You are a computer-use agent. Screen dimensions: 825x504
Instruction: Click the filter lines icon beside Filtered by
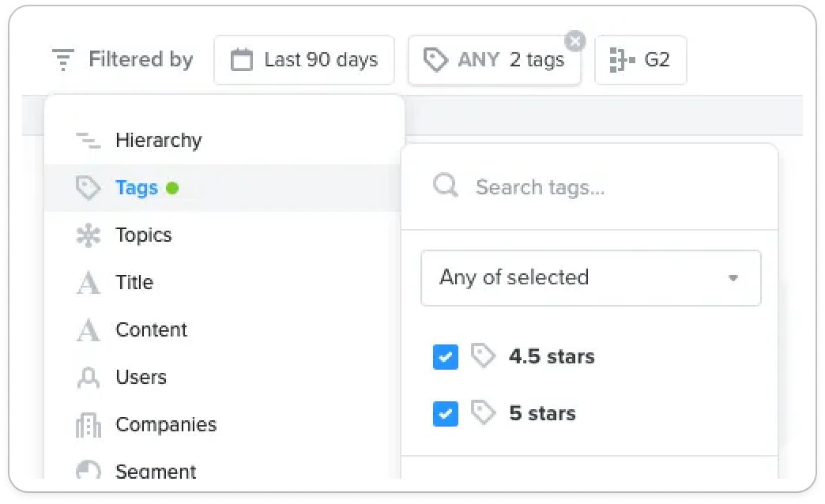tap(63, 59)
